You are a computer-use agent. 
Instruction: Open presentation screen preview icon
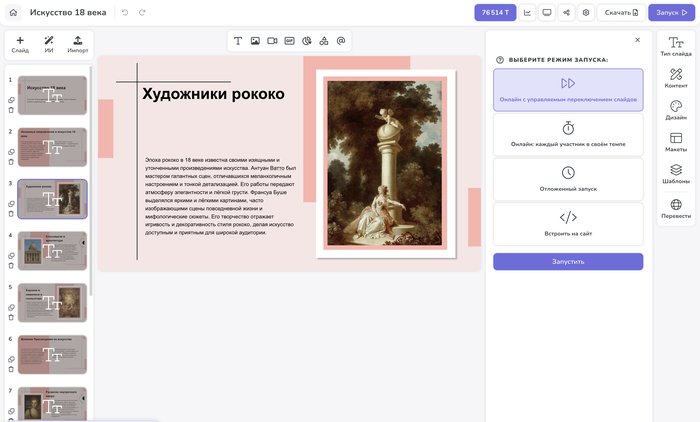547,13
